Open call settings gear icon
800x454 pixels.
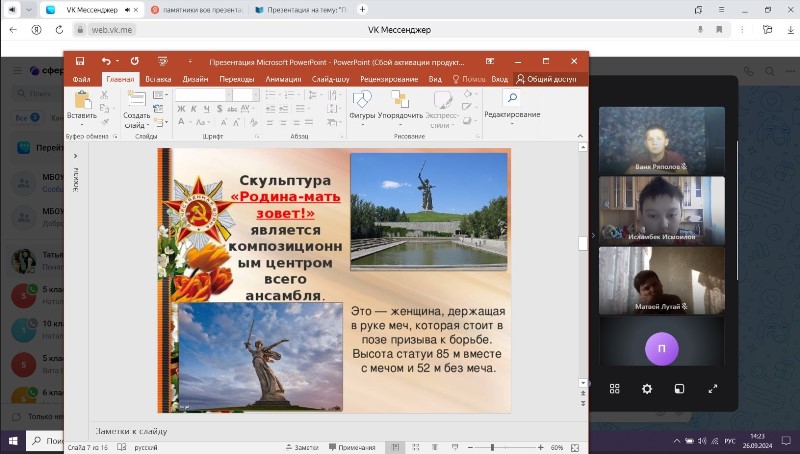(x=647, y=389)
